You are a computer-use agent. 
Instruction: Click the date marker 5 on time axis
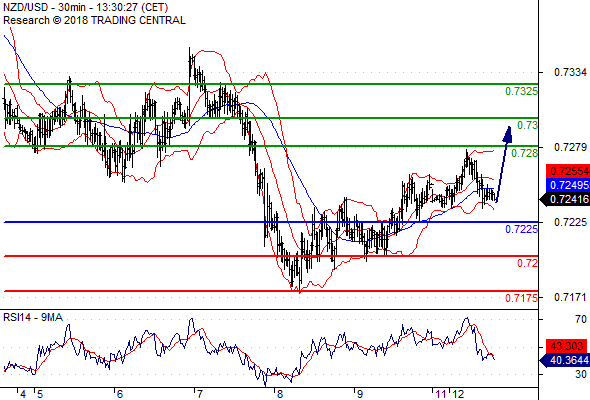(x=40, y=394)
